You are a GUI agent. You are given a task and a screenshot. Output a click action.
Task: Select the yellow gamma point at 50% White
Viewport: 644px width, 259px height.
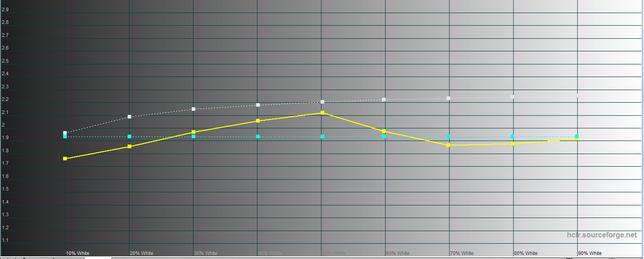pos(322,113)
